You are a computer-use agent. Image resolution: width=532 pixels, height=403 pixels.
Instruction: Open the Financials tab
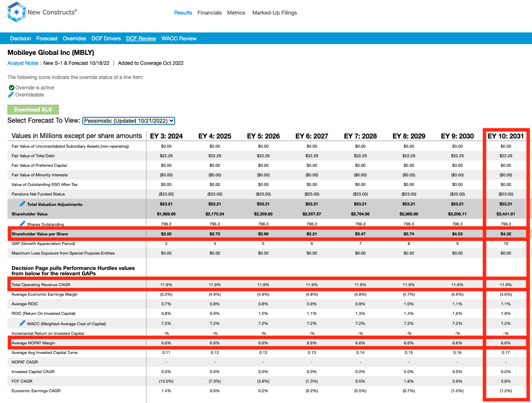point(210,13)
